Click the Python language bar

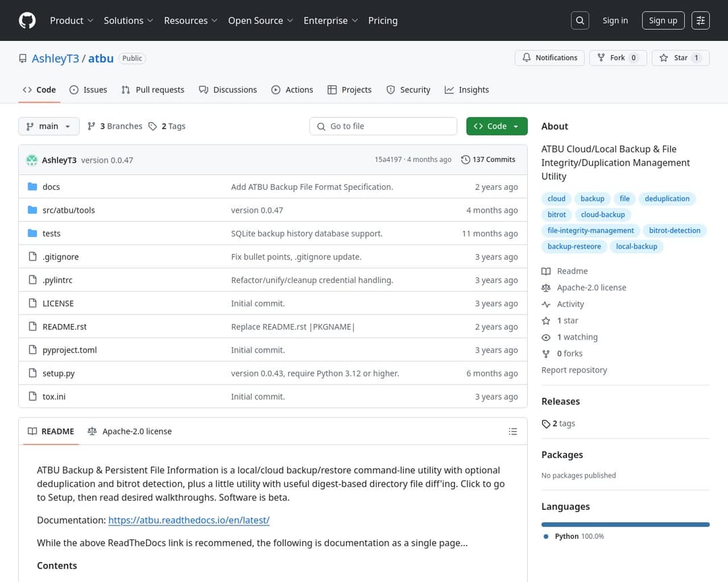click(x=625, y=525)
